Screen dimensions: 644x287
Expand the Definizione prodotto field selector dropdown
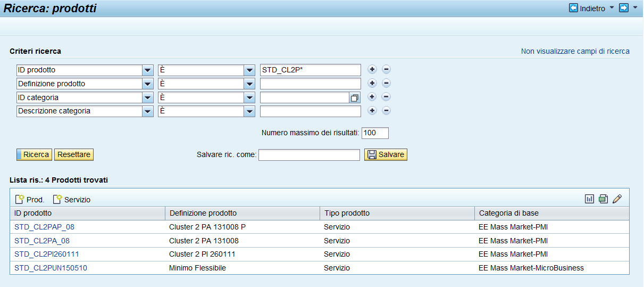[148, 84]
